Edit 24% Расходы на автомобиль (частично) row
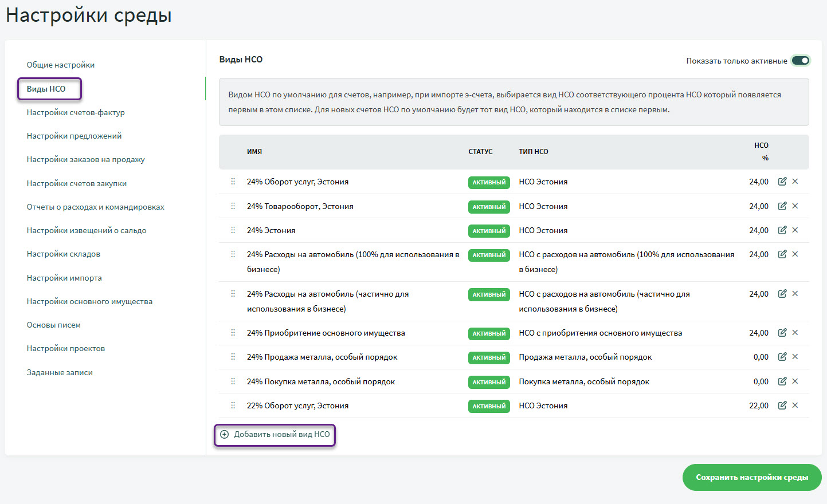This screenshot has width=827, height=504. tap(782, 294)
